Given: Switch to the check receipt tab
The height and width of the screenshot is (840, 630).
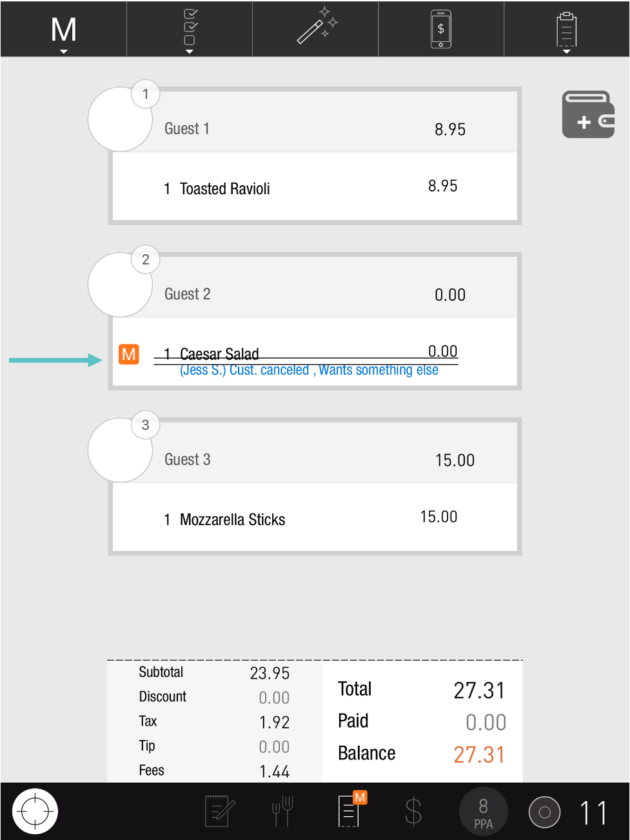Looking at the screenshot, I should click(349, 811).
